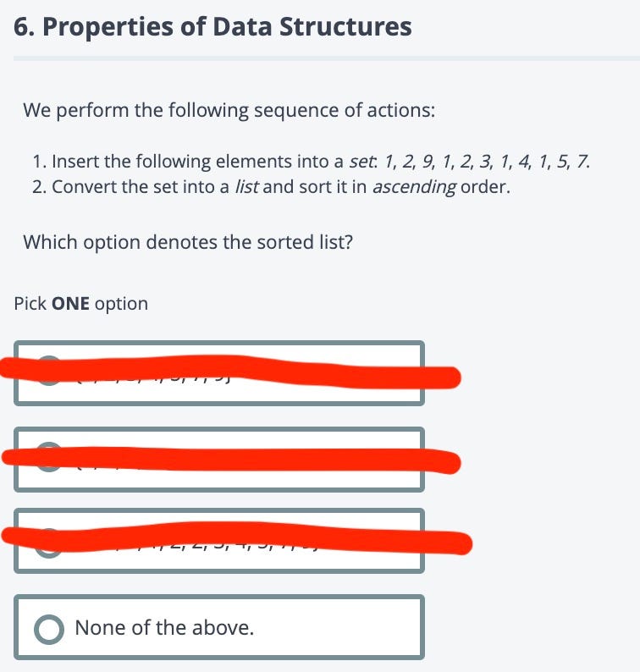The image size is (640, 672).
Task: Click the horizontal divider below the heading
Action: tap(327, 58)
